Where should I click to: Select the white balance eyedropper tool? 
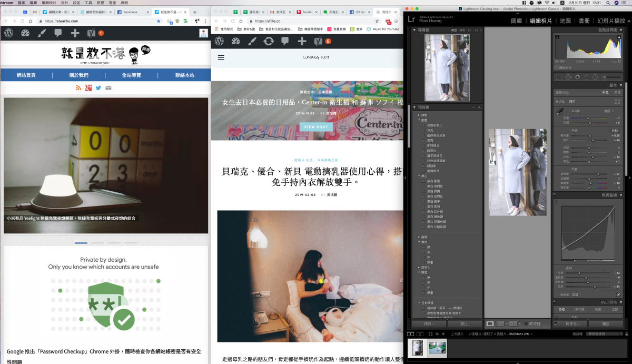pos(559,112)
